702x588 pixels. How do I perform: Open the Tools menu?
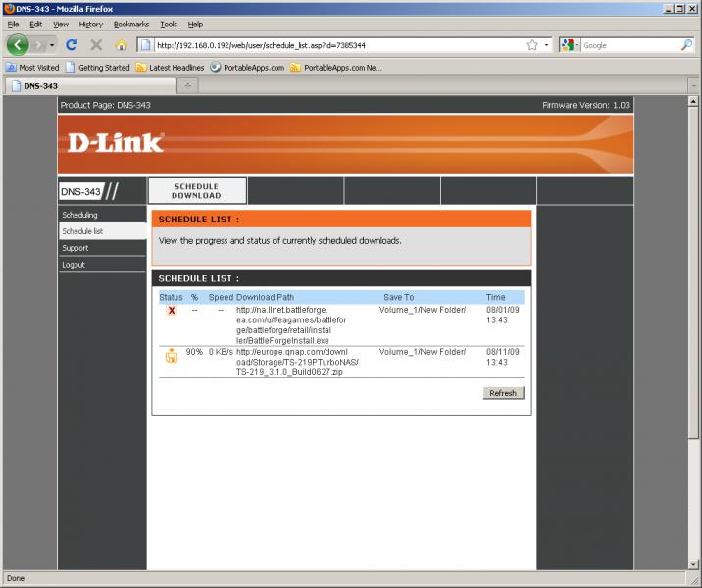coord(169,24)
